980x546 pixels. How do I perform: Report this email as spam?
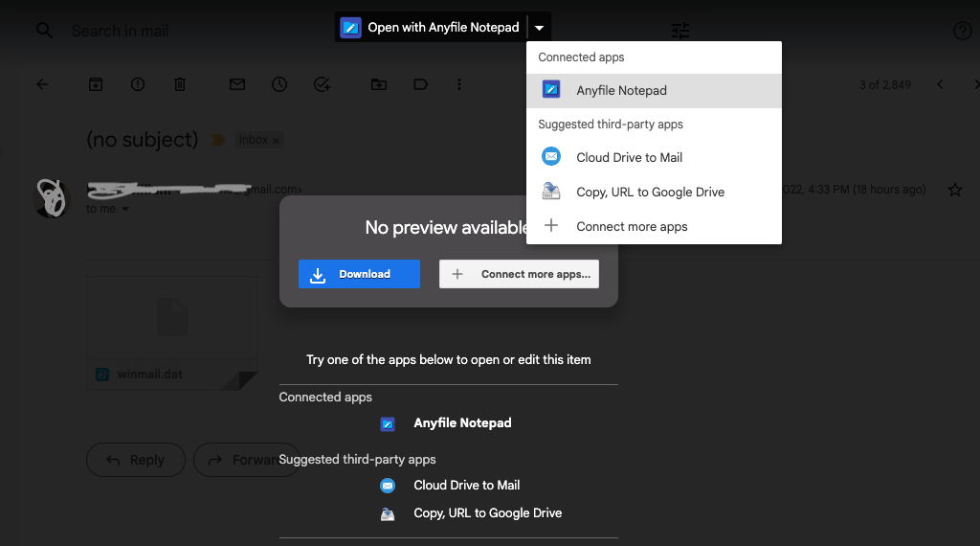pos(138,84)
